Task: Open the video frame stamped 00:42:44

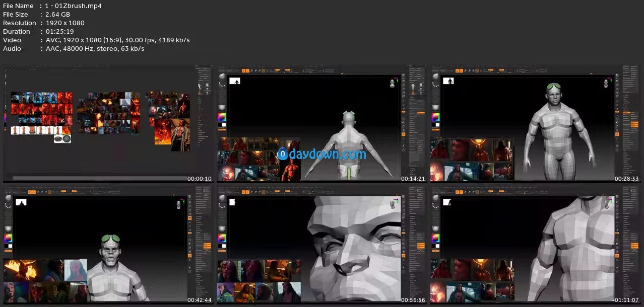Action: tap(108, 245)
